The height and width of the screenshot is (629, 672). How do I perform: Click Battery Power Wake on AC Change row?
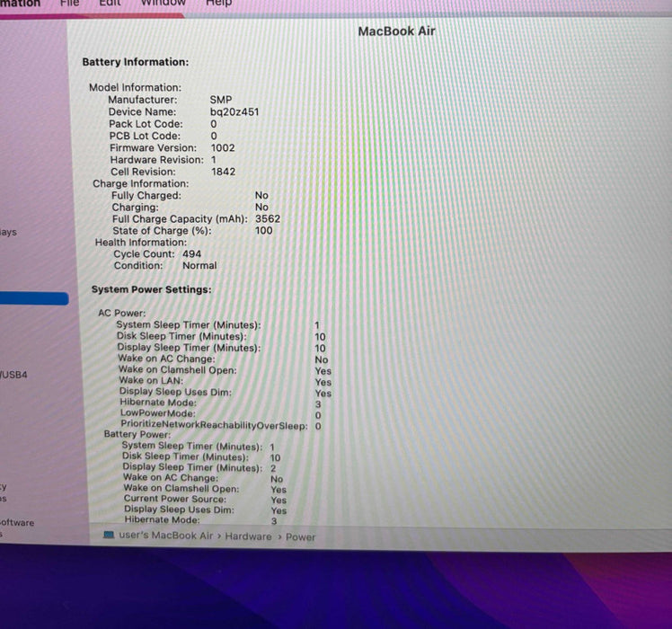point(203,478)
